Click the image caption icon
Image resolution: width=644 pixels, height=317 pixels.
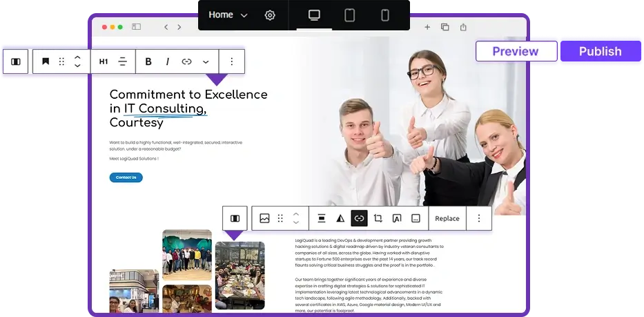click(416, 218)
